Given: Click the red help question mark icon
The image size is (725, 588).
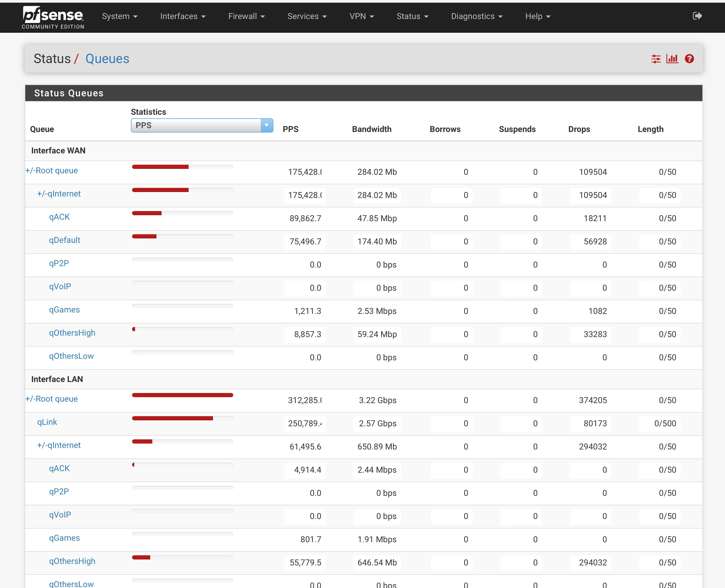Looking at the screenshot, I should (x=689, y=59).
